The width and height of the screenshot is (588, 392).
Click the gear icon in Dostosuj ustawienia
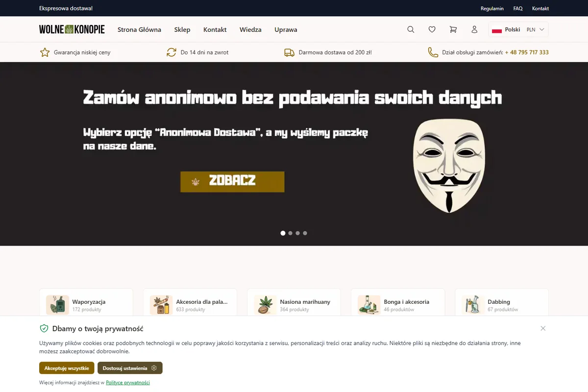[x=154, y=368]
